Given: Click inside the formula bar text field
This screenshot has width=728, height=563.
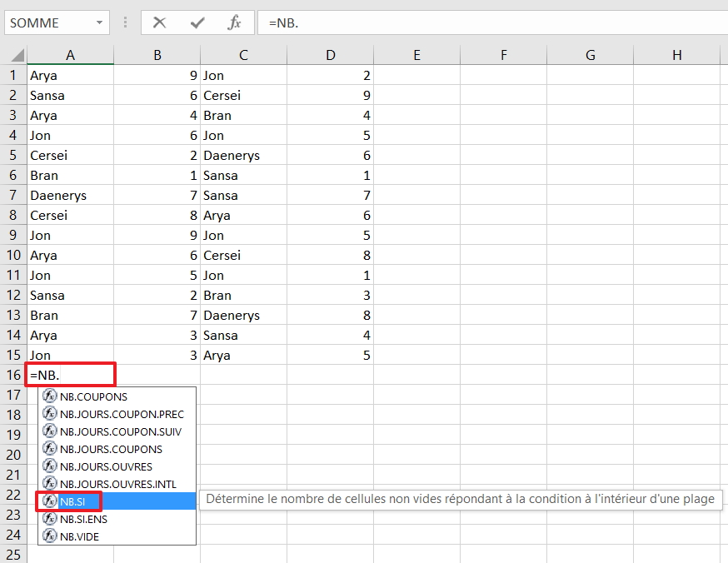Looking at the screenshot, I should click(491, 22).
